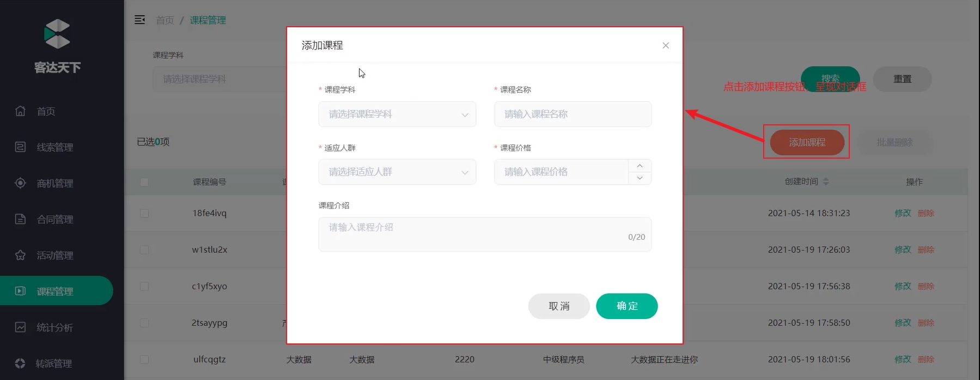The width and height of the screenshot is (980, 380).
Task: Open 课程管理 in the sidebar menu
Action: tap(54, 291)
